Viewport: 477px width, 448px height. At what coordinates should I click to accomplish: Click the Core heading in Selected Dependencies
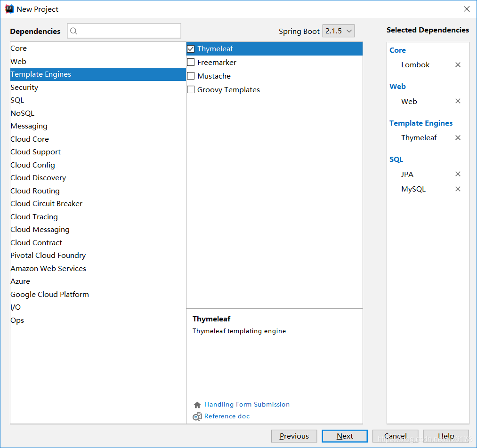[x=397, y=50]
